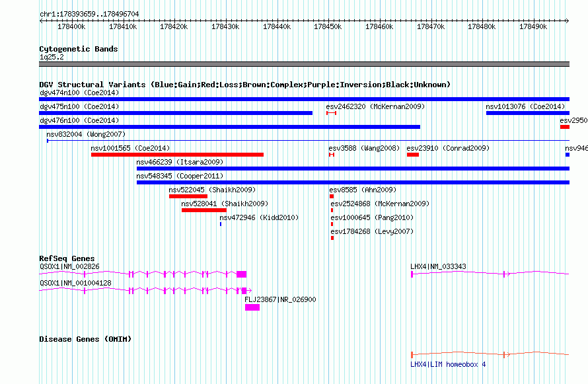The image size is (588, 384).
Task: Open the LHX4|LIM homeobox 4 link
Action: point(448,364)
